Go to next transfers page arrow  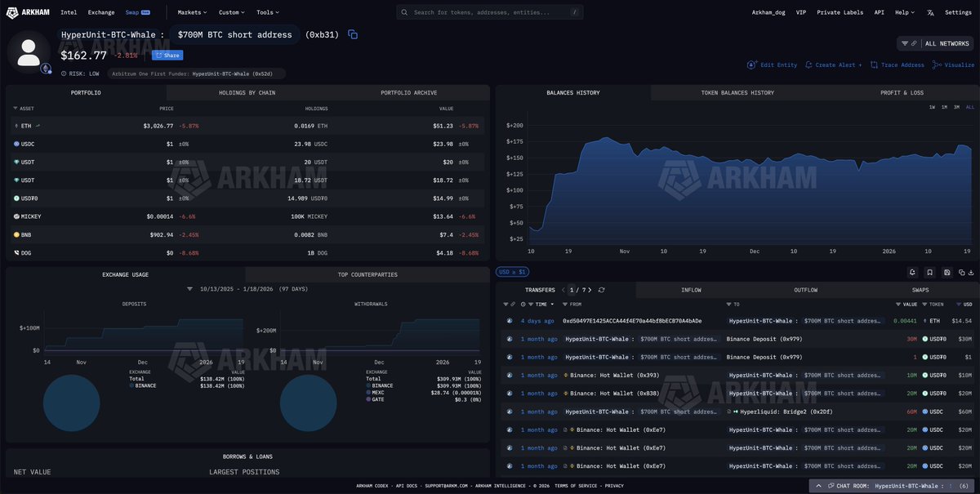590,290
